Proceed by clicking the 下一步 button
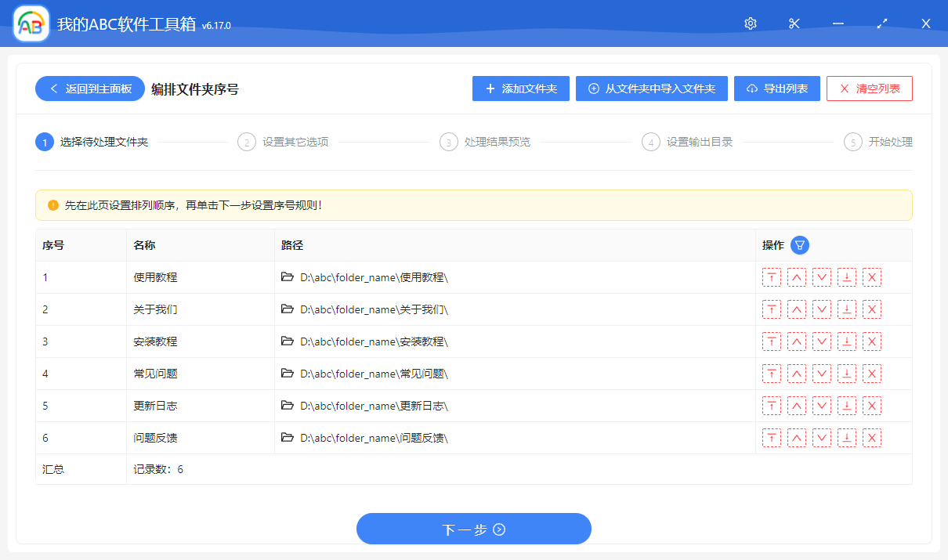 click(473, 529)
